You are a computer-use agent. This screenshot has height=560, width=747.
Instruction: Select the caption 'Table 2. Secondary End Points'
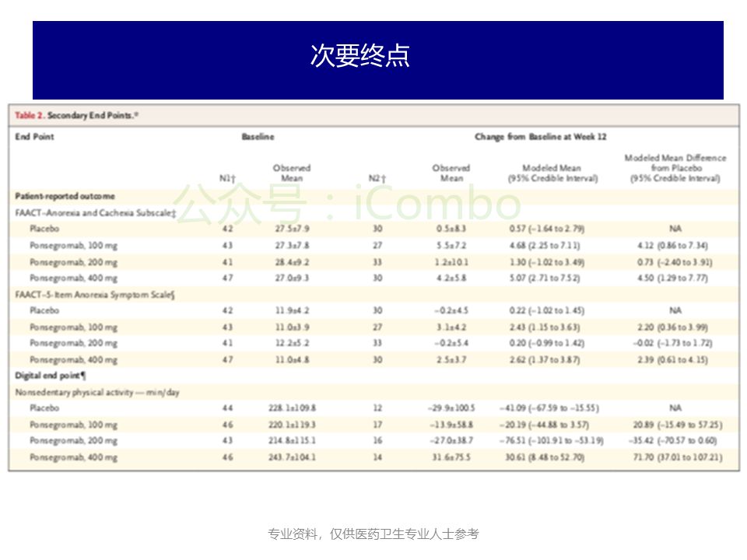pyautogui.click(x=76, y=115)
